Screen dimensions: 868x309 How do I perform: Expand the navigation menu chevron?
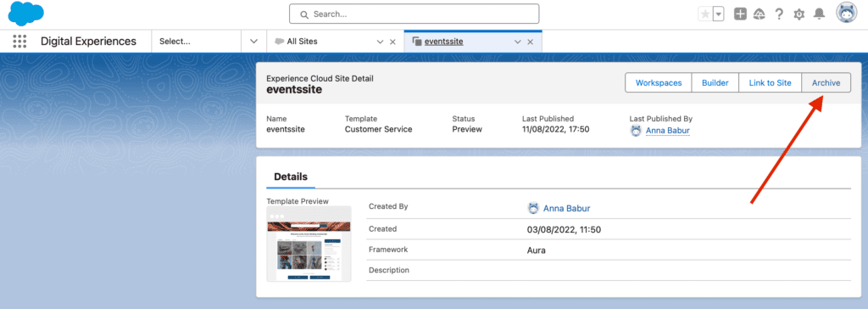pyautogui.click(x=254, y=42)
